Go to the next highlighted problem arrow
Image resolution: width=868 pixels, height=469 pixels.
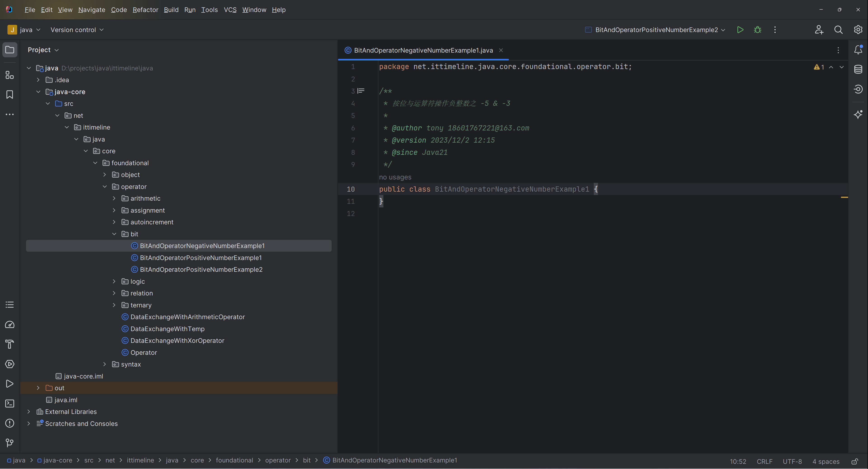[x=842, y=67]
